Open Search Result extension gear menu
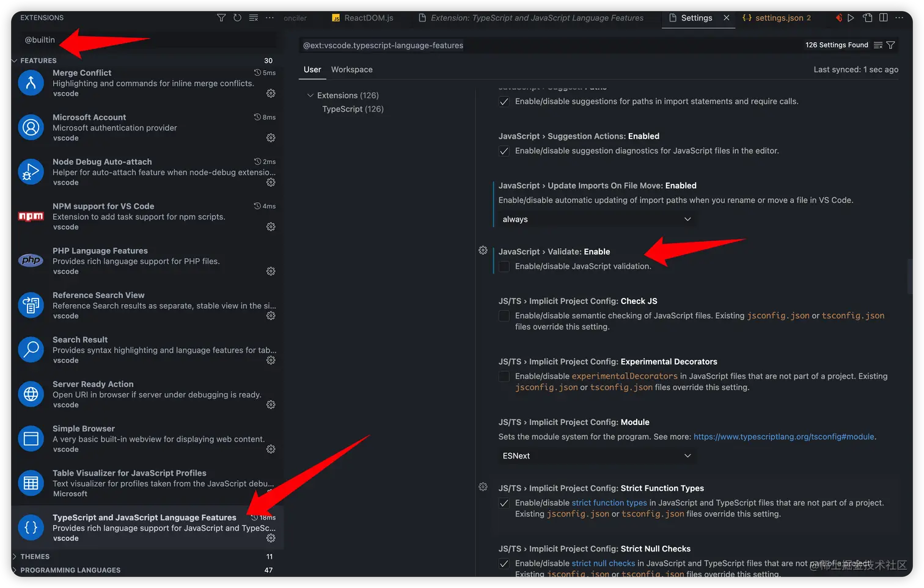Image resolution: width=924 pixels, height=588 pixels. click(271, 360)
